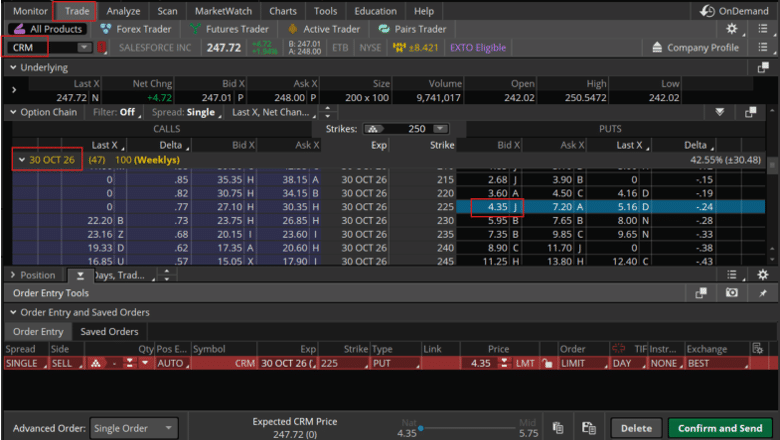Adjust limit price stepper next to 4.35
Screen dimensions: 780x440
point(504,363)
